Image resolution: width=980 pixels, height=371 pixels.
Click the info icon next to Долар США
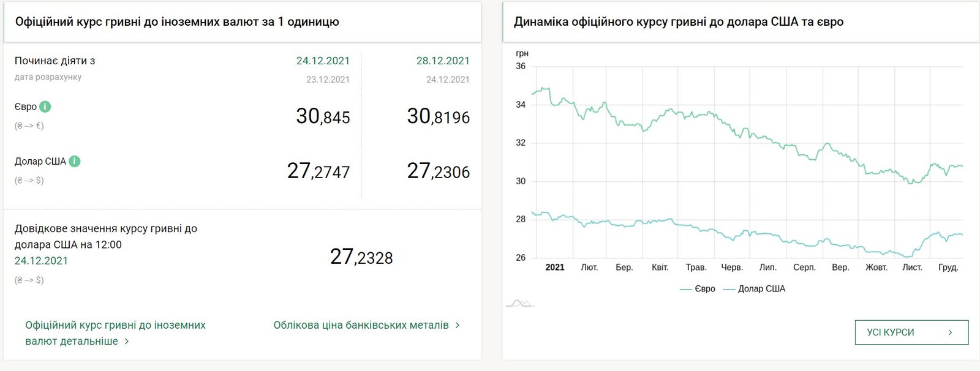(74, 162)
